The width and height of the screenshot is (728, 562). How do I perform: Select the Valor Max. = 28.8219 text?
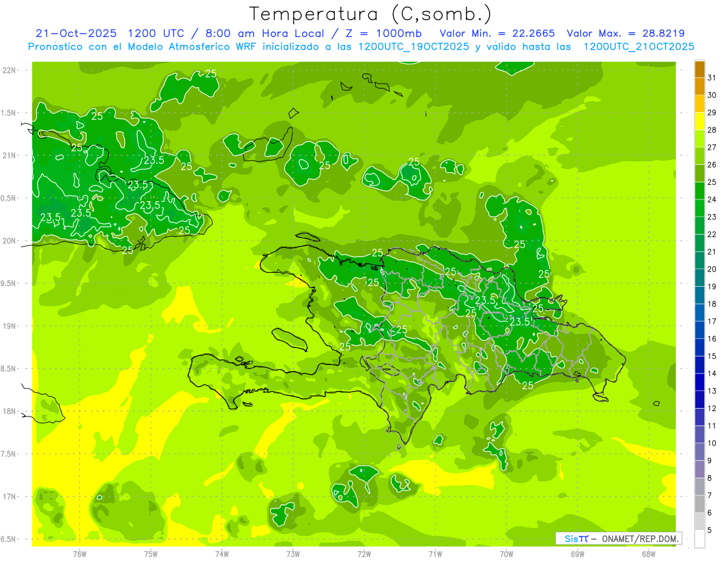coord(625,33)
